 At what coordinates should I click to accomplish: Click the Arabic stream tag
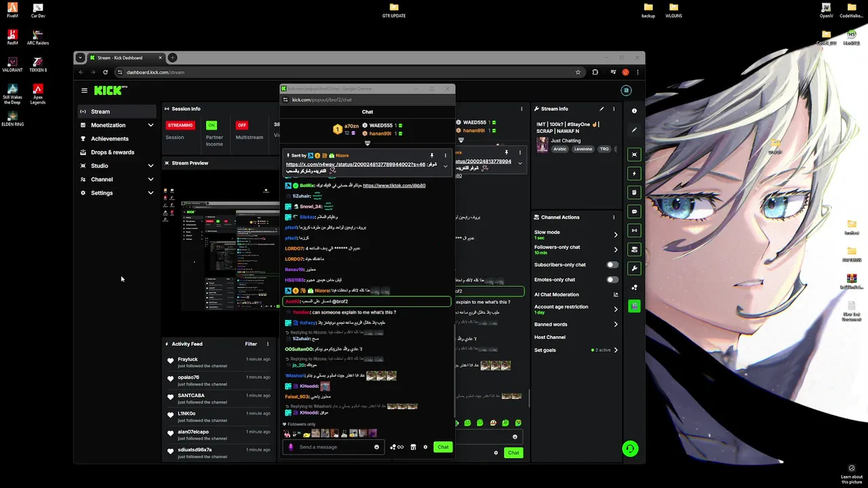point(559,149)
